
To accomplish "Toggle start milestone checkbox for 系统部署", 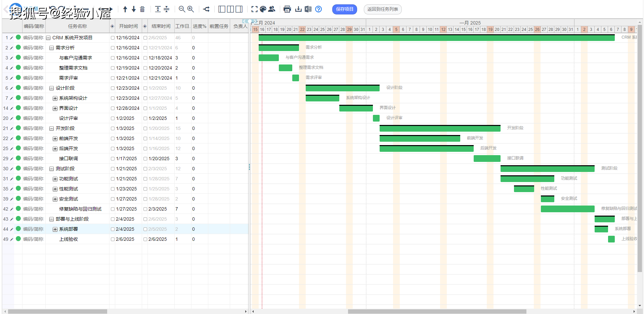I will click(x=113, y=229).
